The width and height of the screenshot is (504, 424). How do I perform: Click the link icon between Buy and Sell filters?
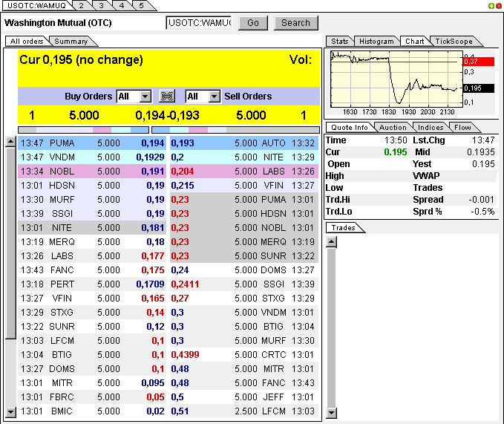[x=167, y=96]
